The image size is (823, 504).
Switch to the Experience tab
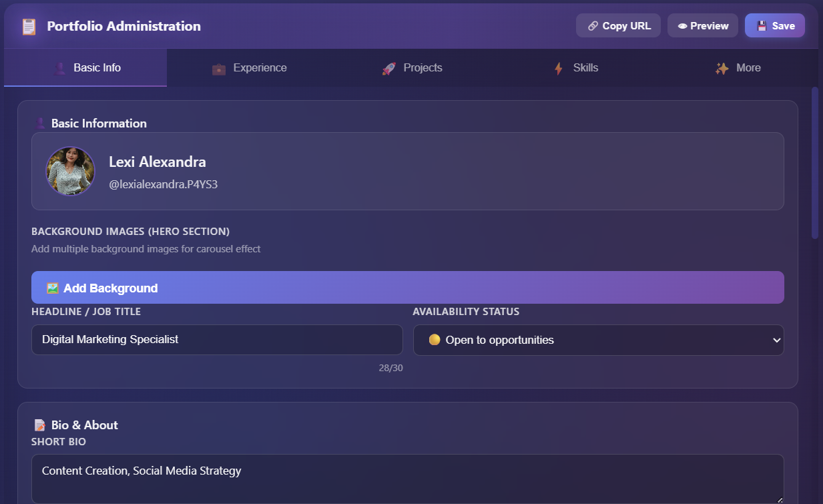click(x=249, y=67)
